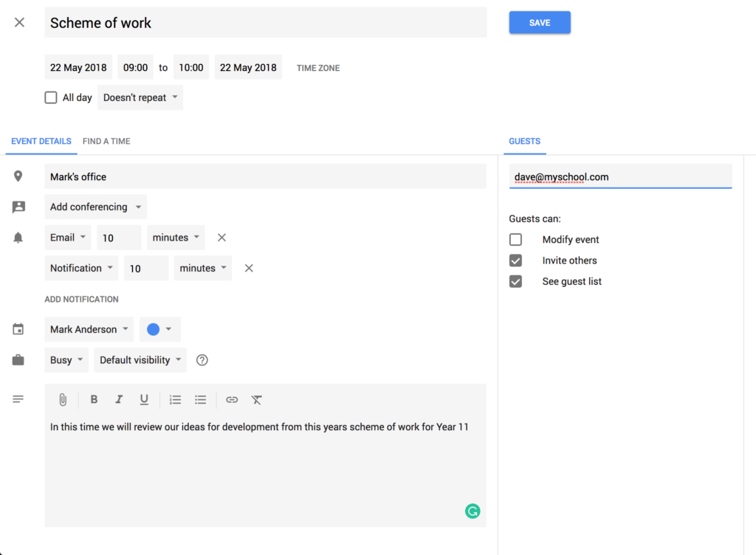Select the Guests tab
Image resolution: width=756 pixels, height=555 pixels.
point(524,141)
